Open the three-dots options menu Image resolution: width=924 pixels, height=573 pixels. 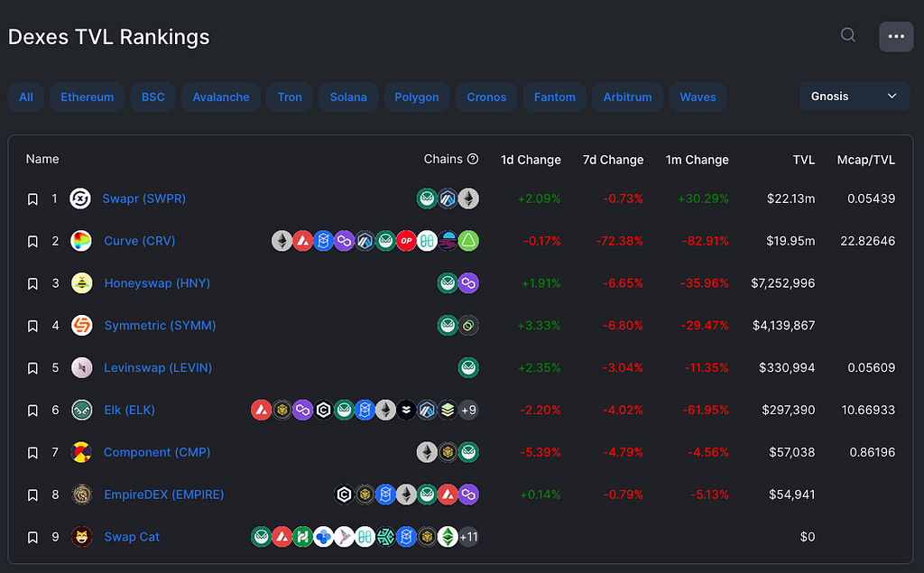tap(896, 37)
